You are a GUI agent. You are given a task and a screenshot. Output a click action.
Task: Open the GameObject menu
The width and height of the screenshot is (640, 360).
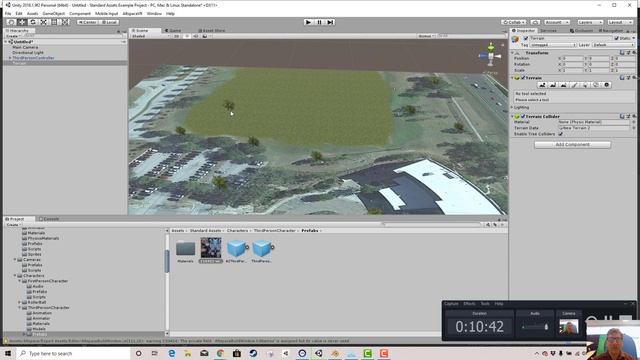(53, 13)
